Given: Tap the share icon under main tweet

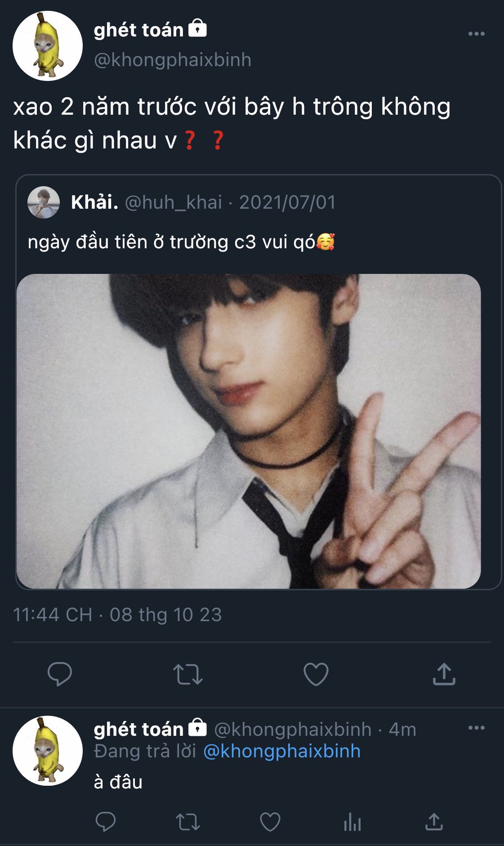Looking at the screenshot, I should click(x=444, y=674).
